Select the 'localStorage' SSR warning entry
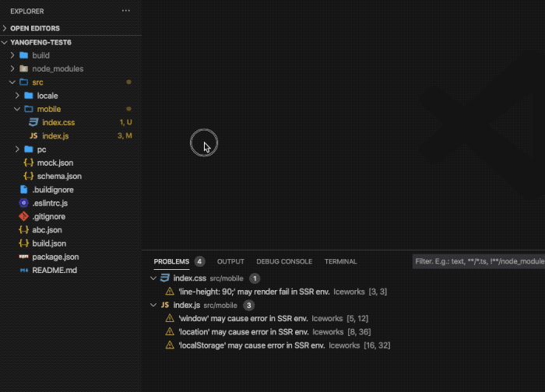The image size is (545, 392). point(251,345)
